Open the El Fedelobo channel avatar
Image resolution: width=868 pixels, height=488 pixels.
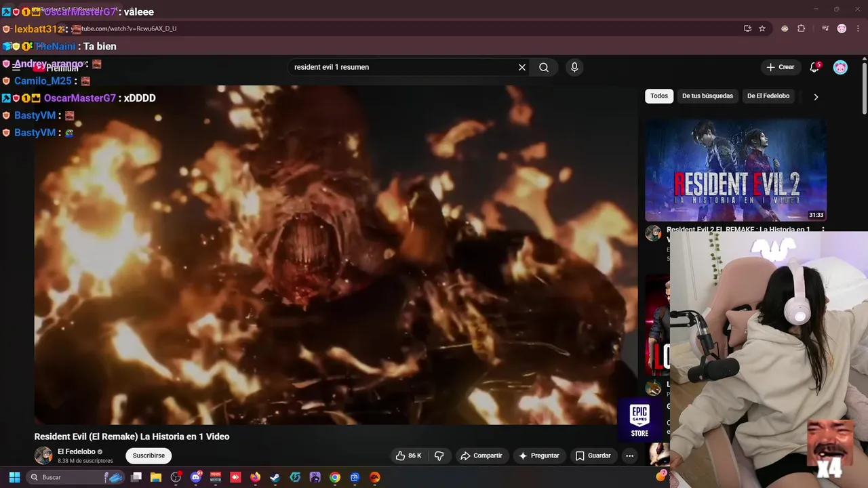(43, 455)
